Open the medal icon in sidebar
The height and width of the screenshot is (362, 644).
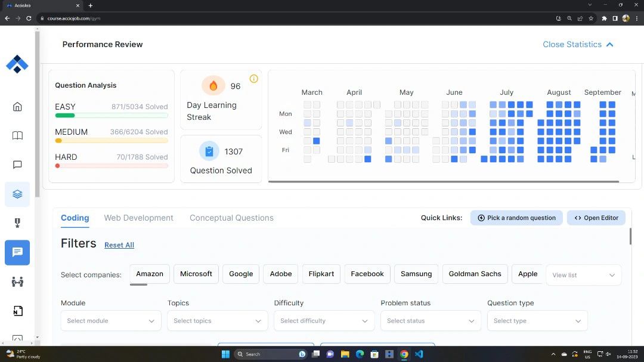(17, 223)
